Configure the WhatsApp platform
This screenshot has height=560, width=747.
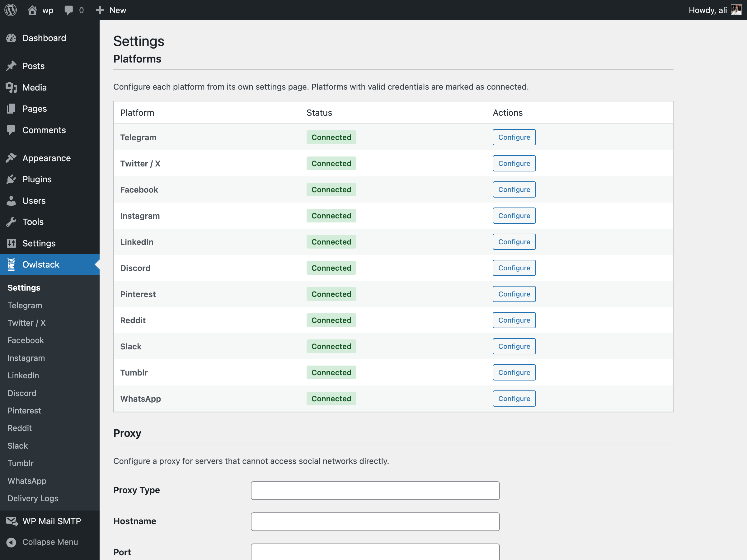514,399
